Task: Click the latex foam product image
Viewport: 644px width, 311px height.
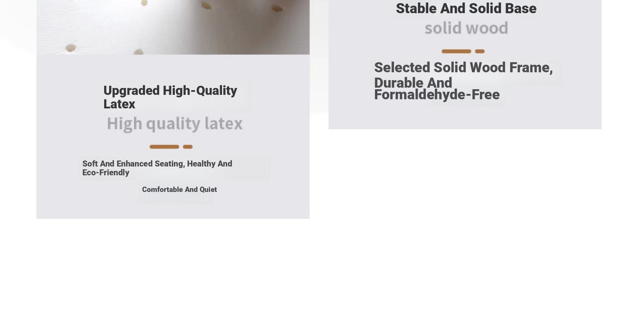Action: [173, 27]
